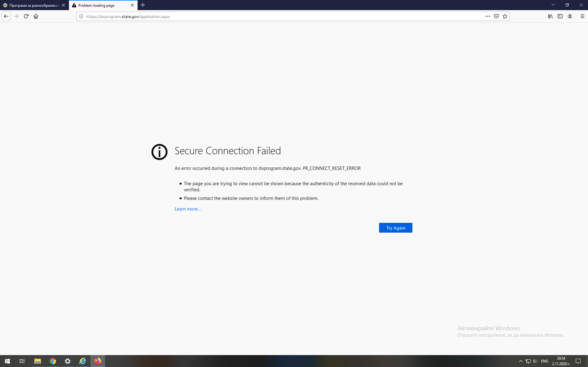
Task: Toggle the sidebar view
Action: click(x=560, y=17)
